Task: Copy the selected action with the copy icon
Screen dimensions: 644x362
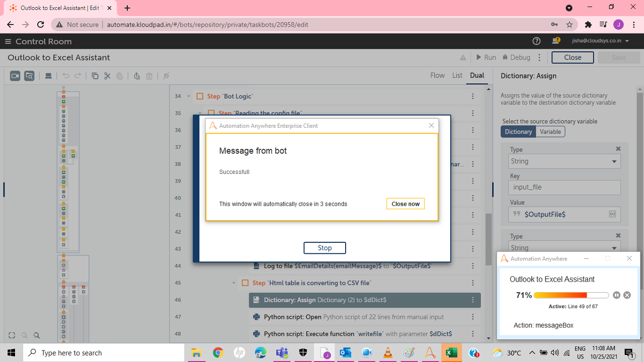Action: [95, 76]
